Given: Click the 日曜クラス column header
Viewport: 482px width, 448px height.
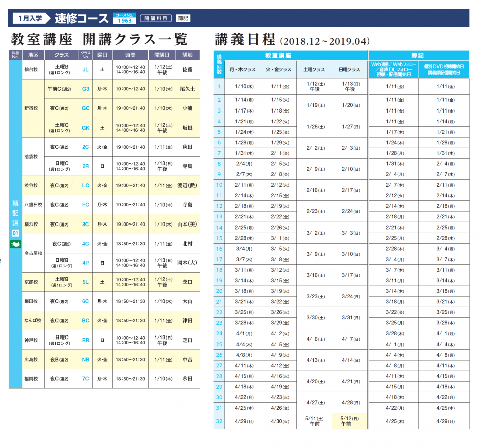Looking at the screenshot, I should [349, 69].
